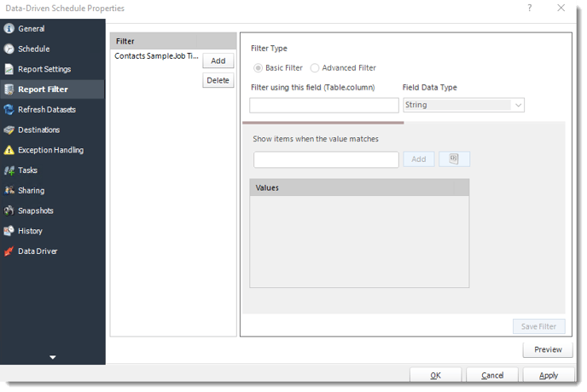
Task: Click the Apply button
Action: click(x=549, y=375)
